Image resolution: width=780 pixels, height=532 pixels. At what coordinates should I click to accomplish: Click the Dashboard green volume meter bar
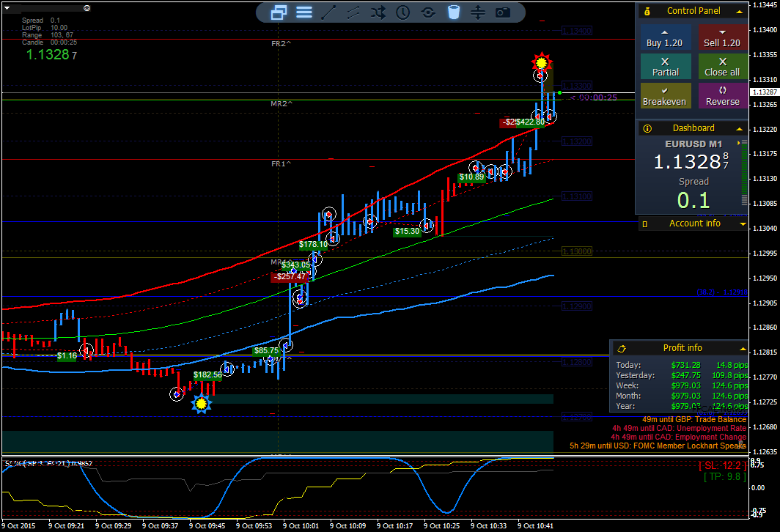pos(744,172)
